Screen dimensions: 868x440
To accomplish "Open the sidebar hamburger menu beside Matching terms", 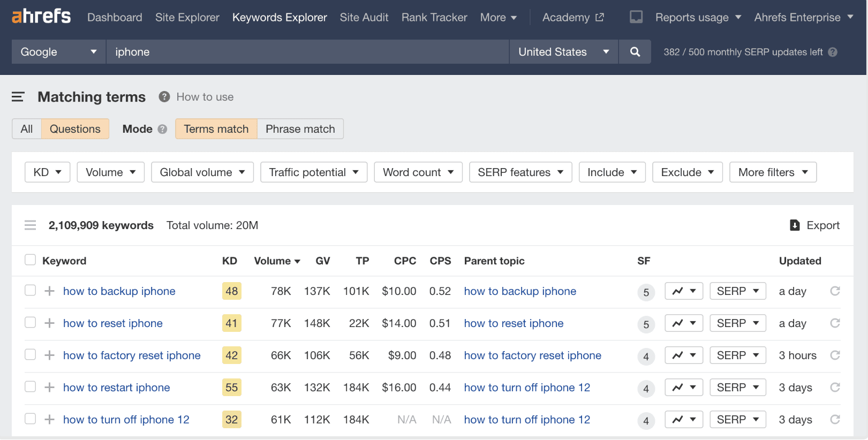I will coord(18,97).
